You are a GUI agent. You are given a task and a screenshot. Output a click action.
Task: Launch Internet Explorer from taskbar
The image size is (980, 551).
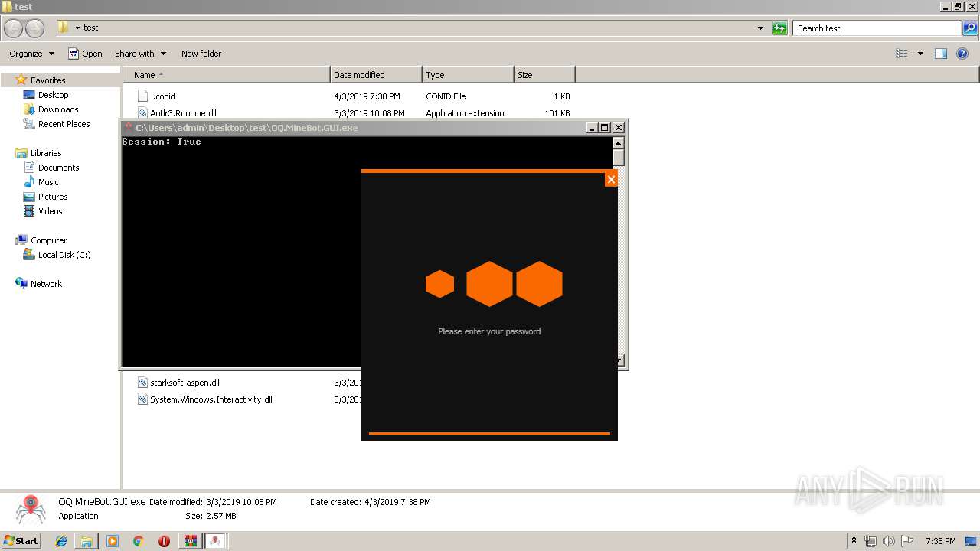(61, 541)
